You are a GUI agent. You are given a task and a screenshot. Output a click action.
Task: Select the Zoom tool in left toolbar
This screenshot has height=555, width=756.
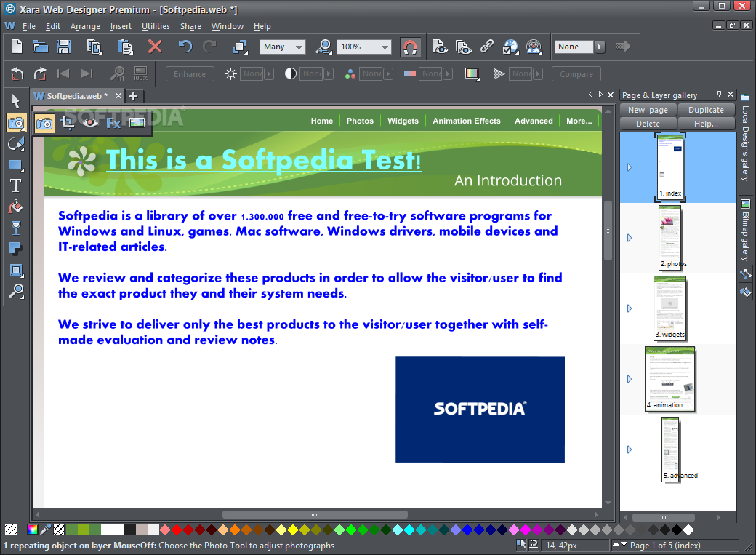[x=16, y=290]
